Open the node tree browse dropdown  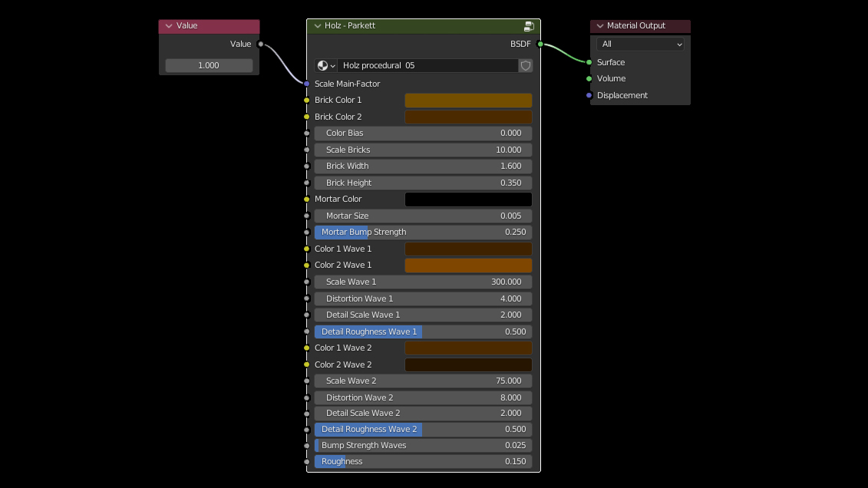click(326, 66)
